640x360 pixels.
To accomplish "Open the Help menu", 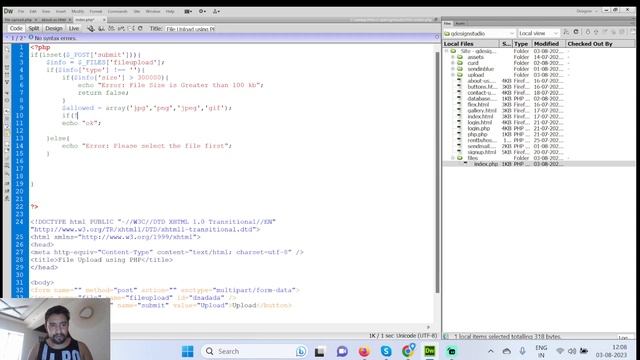I will click(x=170, y=11).
